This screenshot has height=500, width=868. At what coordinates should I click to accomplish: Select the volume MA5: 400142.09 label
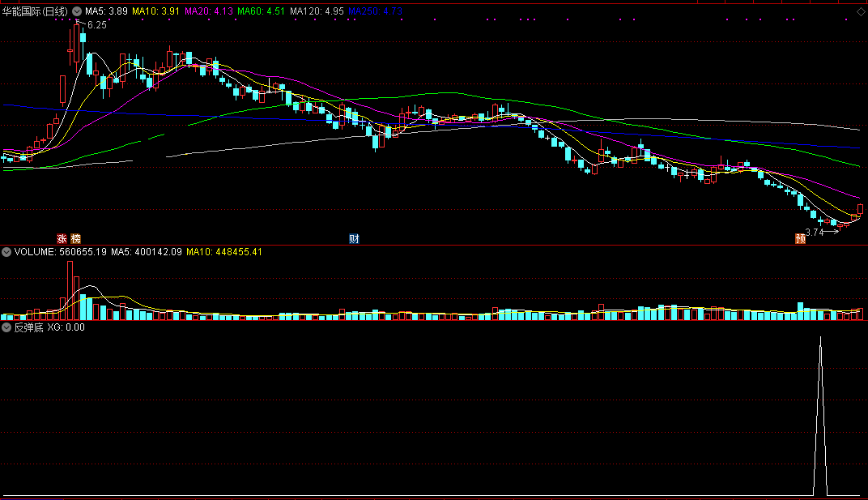(146, 252)
